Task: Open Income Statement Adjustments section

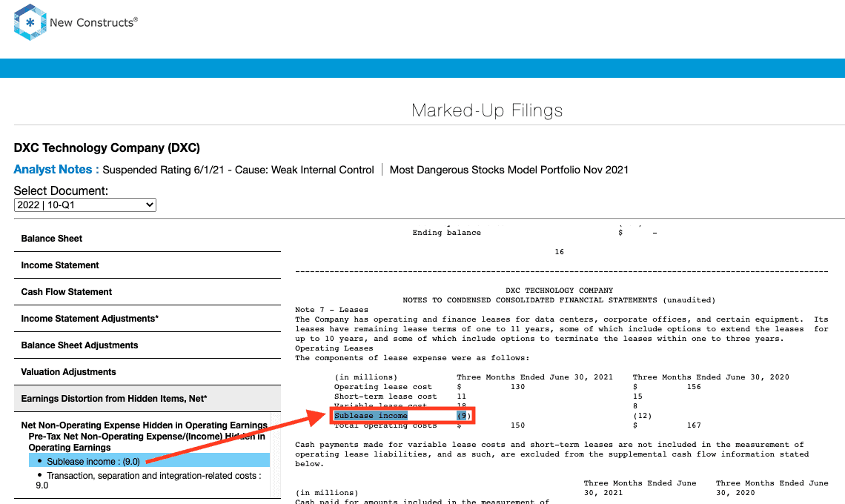Action: 147,319
